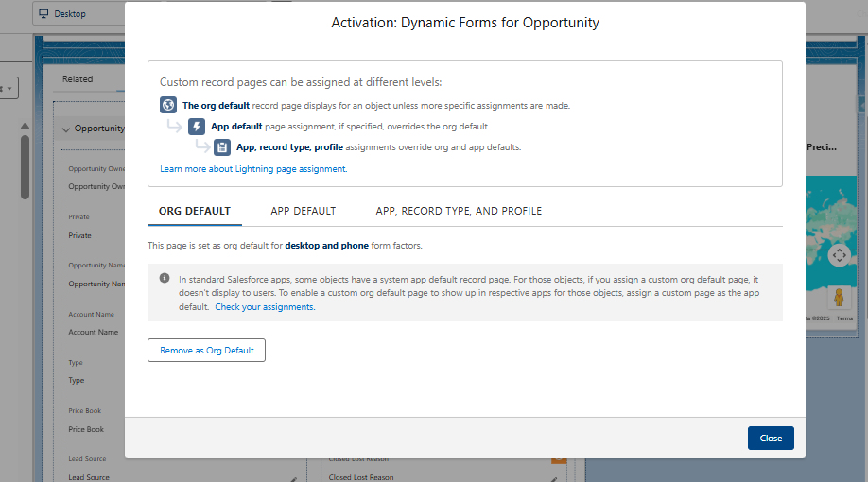
Task: Click the info icon in the notice box
Action: point(165,278)
